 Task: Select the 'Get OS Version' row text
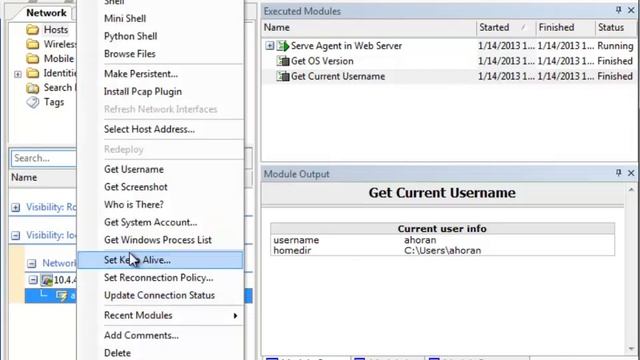click(x=322, y=61)
